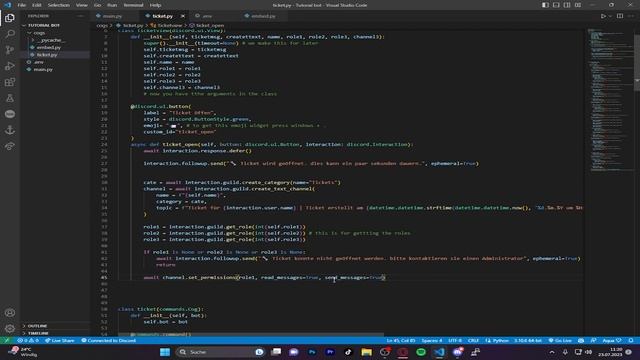Open the Help menu

point(156,5)
